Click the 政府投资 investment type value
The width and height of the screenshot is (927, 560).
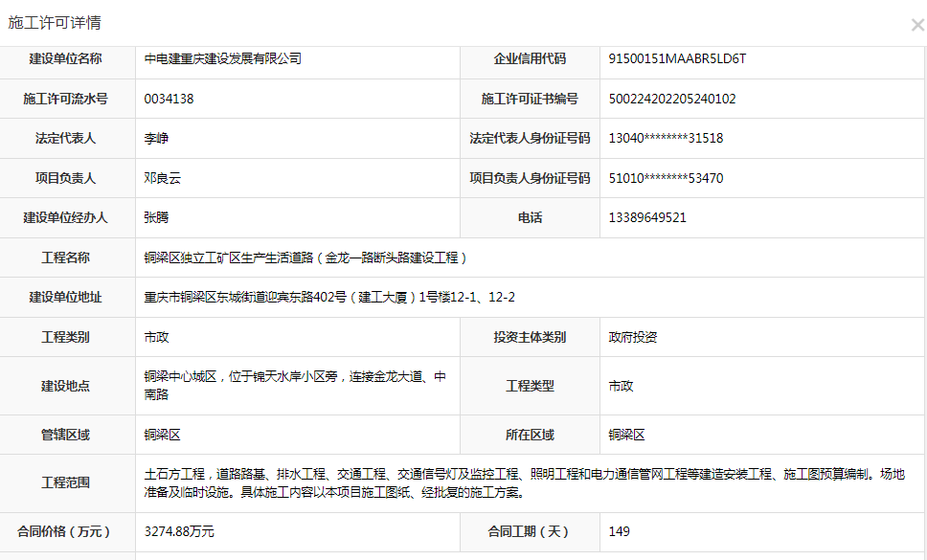(x=633, y=337)
